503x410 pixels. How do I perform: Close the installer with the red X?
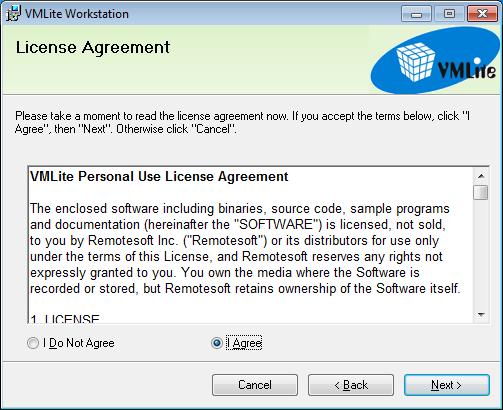pyautogui.click(x=482, y=14)
